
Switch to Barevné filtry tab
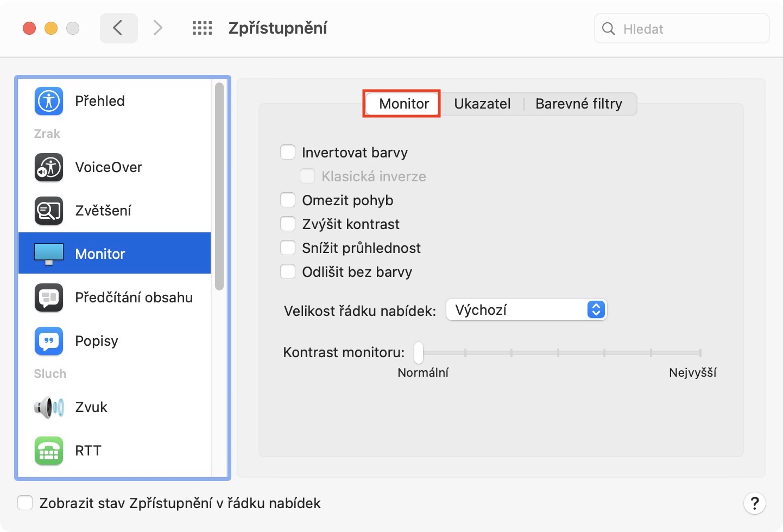(578, 104)
